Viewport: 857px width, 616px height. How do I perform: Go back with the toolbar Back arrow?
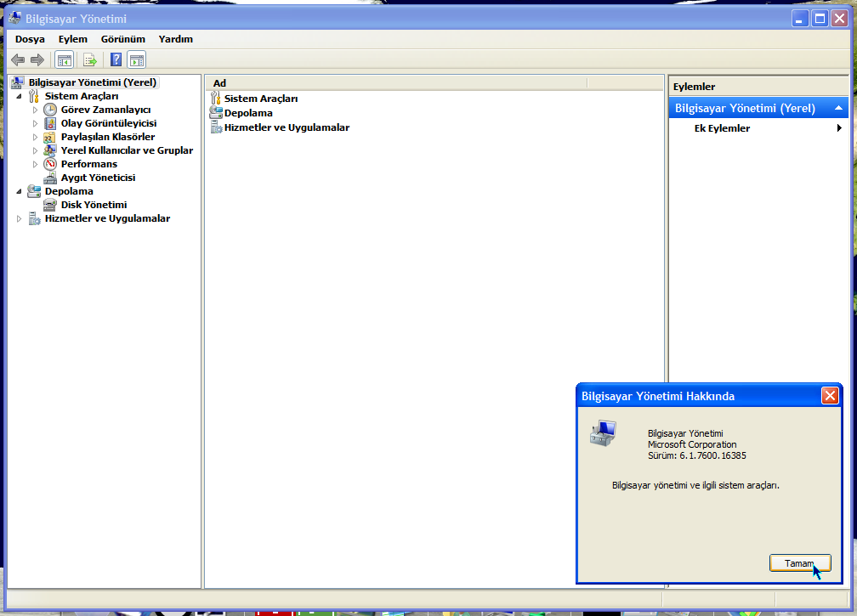click(x=18, y=59)
